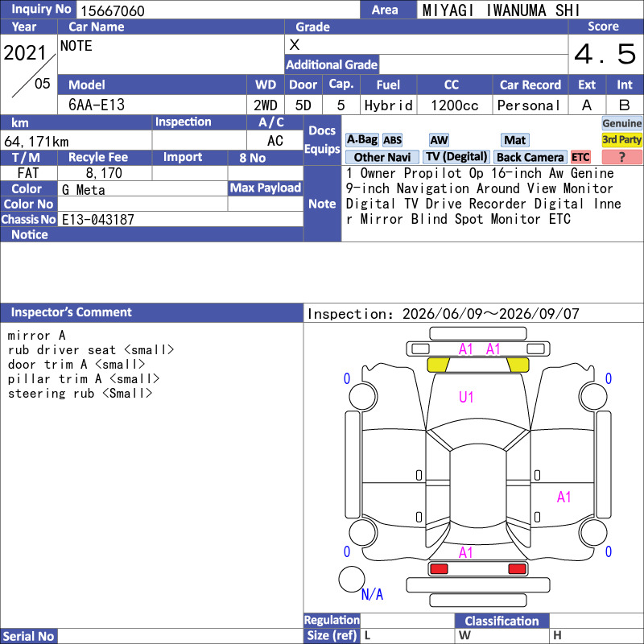The height and width of the screenshot is (644, 644).
Task: Click the yellow 3rd Party tag
Action: pos(621,139)
